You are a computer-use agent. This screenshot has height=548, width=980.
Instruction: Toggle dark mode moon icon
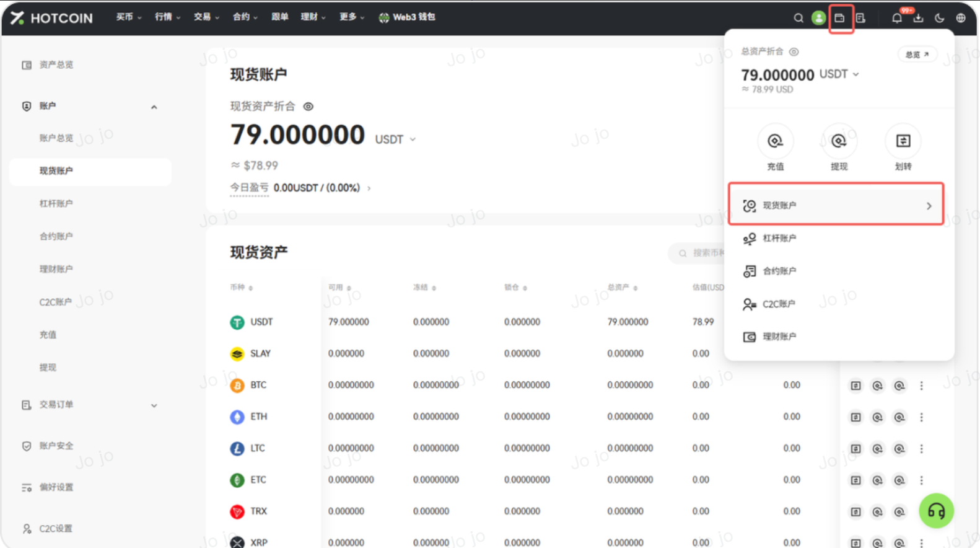tap(939, 18)
